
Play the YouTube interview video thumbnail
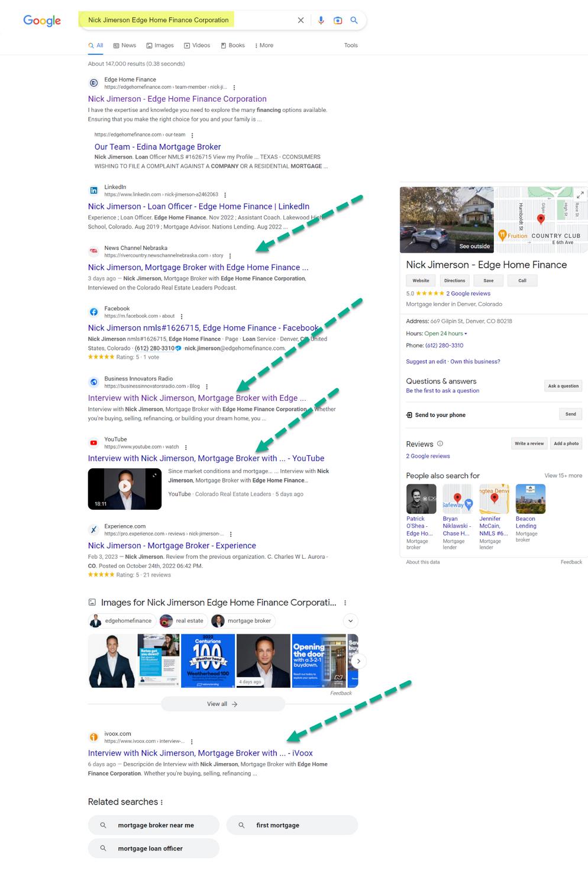[125, 488]
